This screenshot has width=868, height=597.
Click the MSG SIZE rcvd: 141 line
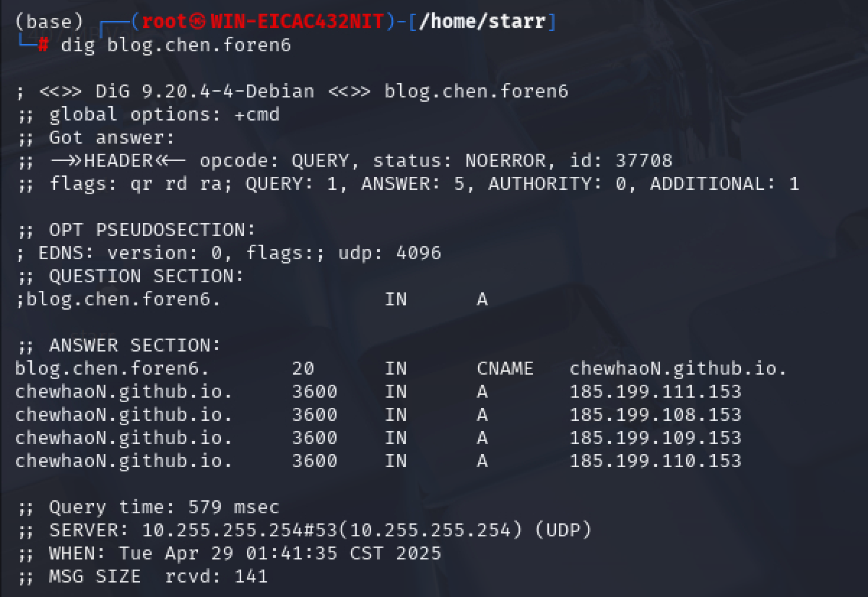142,577
